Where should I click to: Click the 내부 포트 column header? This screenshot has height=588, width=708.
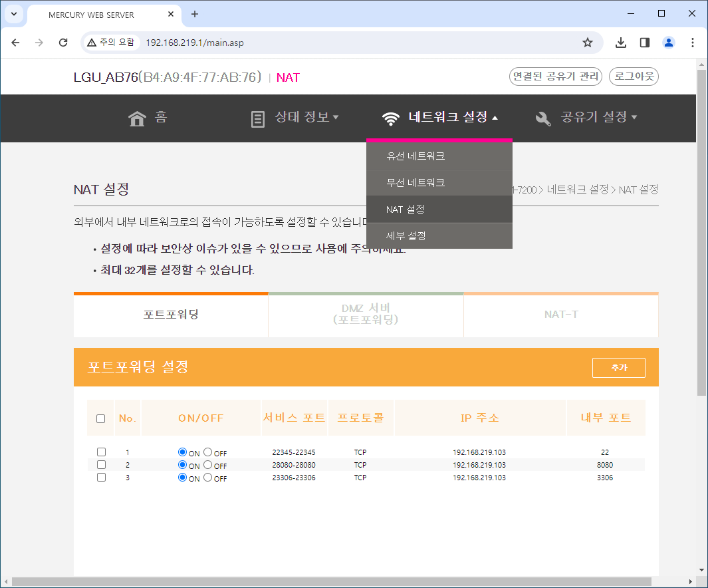[x=606, y=418]
